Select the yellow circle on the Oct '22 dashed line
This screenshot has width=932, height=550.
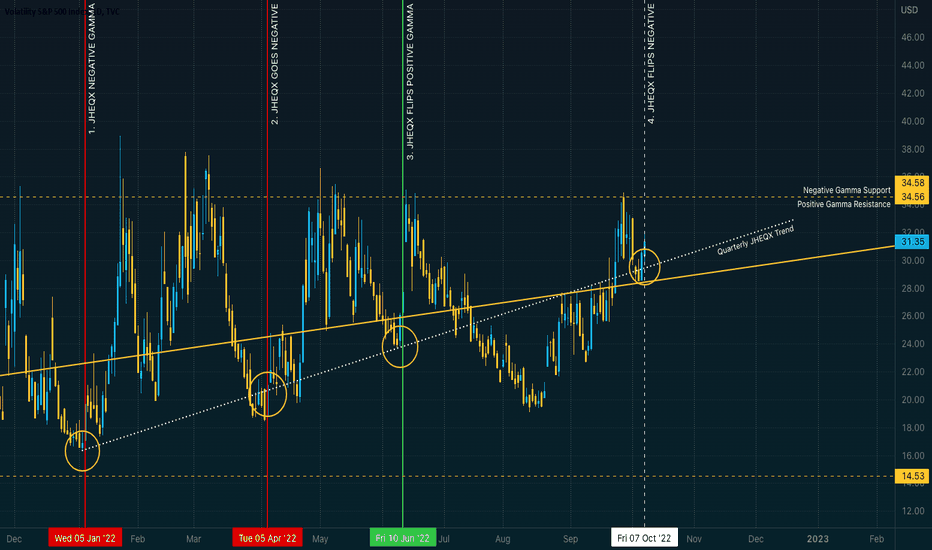point(644,267)
